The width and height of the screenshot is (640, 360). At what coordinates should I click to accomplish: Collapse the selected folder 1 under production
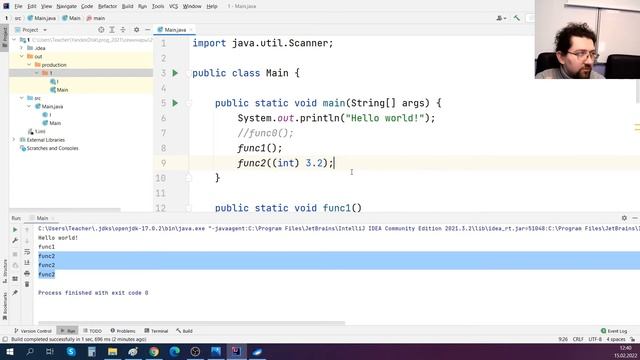[37, 73]
